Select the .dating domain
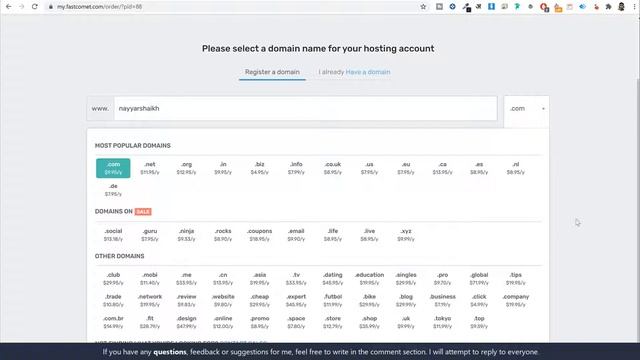This screenshot has height=360, width=640. click(x=333, y=279)
